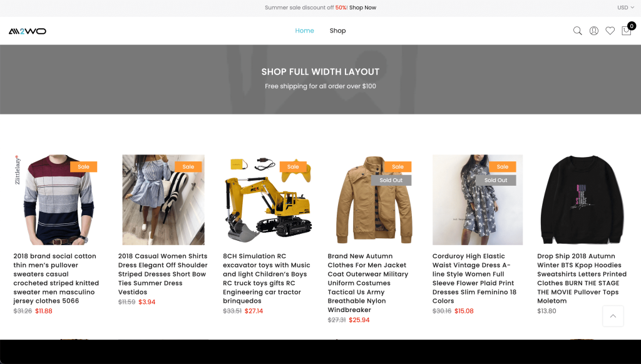The height and width of the screenshot is (364, 641).
Task: Open the yellow RC excavator image
Action: coord(268,200)
